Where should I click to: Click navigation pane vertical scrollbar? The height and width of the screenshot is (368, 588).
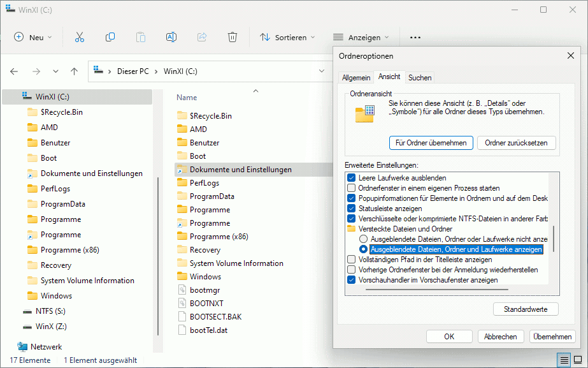click(x=158, y=256)
